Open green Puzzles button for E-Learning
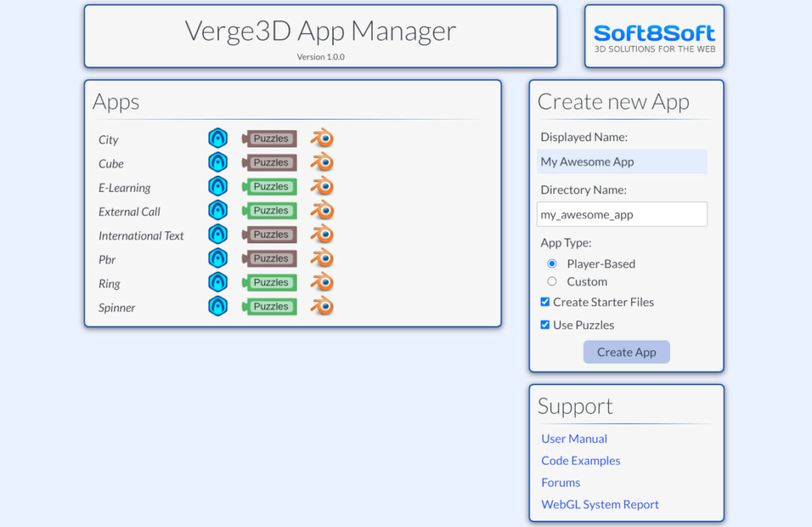This screenshot has height=527, width=812. pos(270,186)
